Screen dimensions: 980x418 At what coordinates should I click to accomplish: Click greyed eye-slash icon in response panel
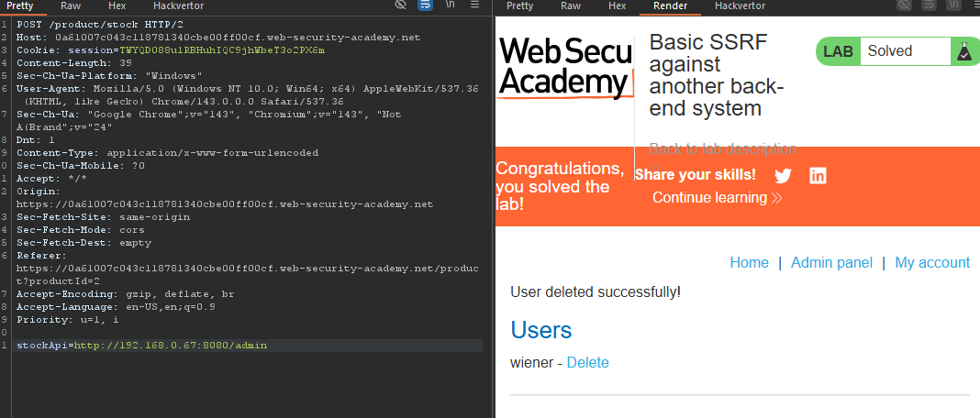point(905,5)
